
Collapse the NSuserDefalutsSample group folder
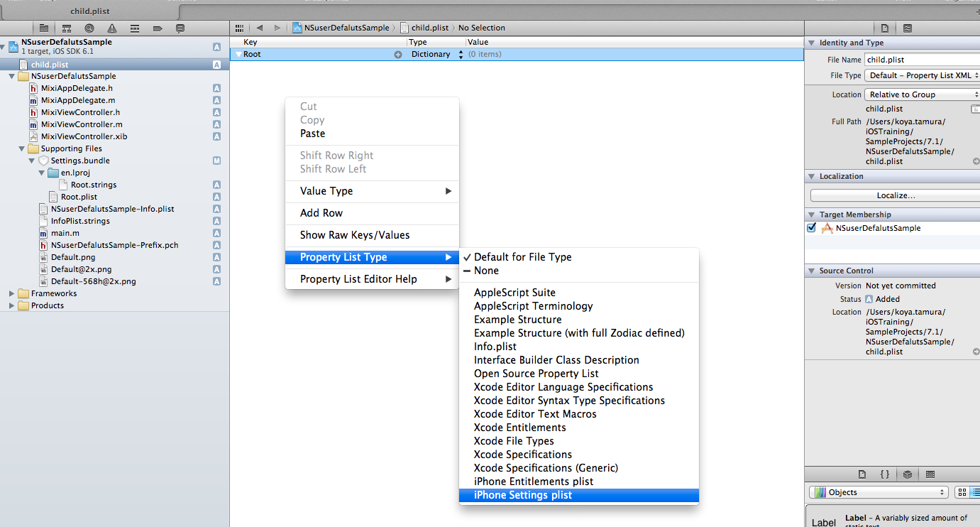tap(12, 76)
